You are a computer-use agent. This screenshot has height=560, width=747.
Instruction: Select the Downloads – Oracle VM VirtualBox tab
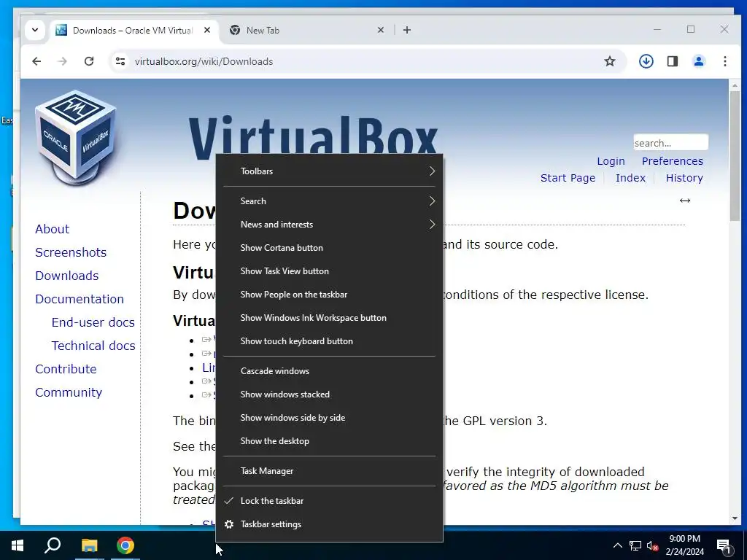(134, 30)
